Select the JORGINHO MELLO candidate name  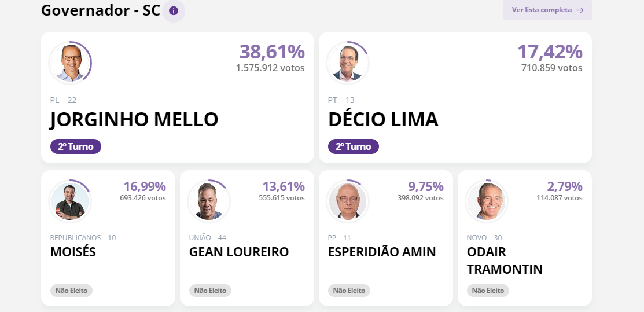click(x=134, y=120)
